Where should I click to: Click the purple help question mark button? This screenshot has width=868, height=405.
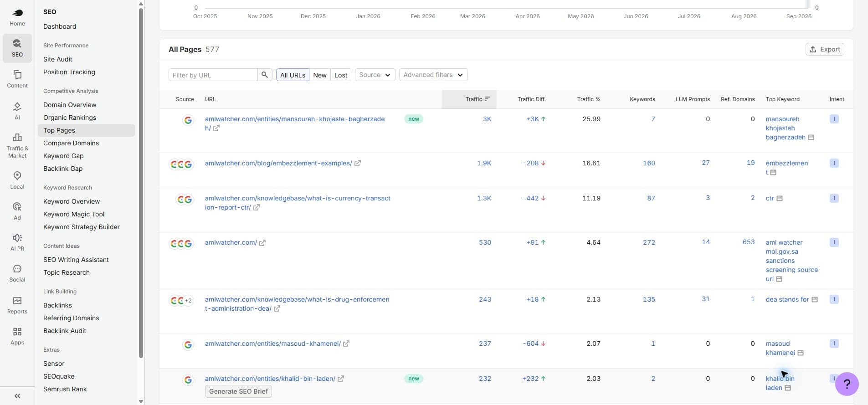click(847, 384)
